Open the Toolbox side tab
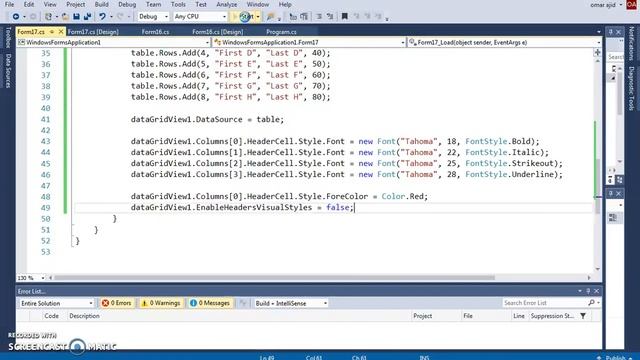 pos(8,37)
